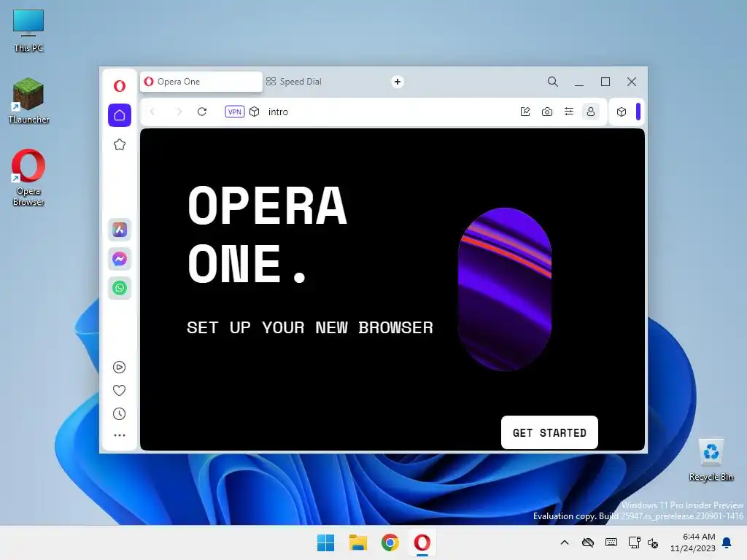This screenshot has width=747, height=560.
Task: Open notifications bell icon
Action: coord(727,542)
